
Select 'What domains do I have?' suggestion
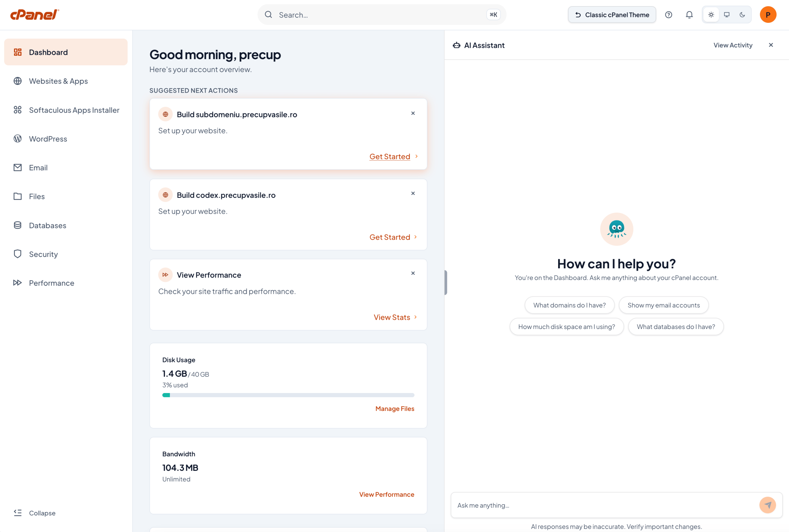[x=569, y=305]
